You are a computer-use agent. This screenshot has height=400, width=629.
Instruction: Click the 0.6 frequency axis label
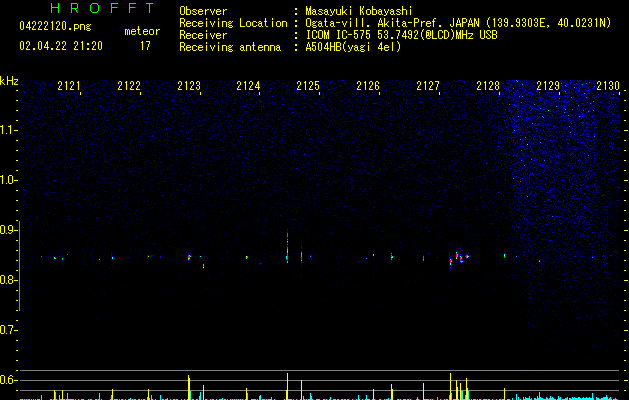(x=9, y=380)
